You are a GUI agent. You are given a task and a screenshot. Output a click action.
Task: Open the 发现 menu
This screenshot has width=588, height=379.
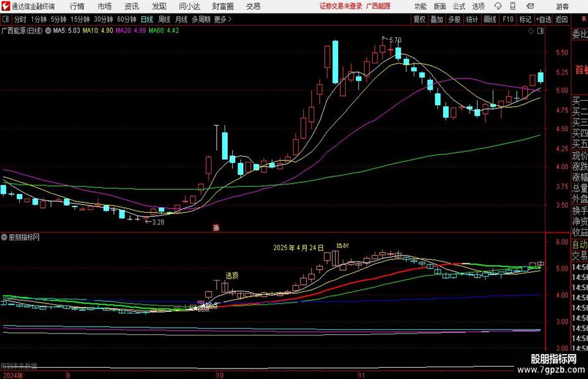pos(159,6)
